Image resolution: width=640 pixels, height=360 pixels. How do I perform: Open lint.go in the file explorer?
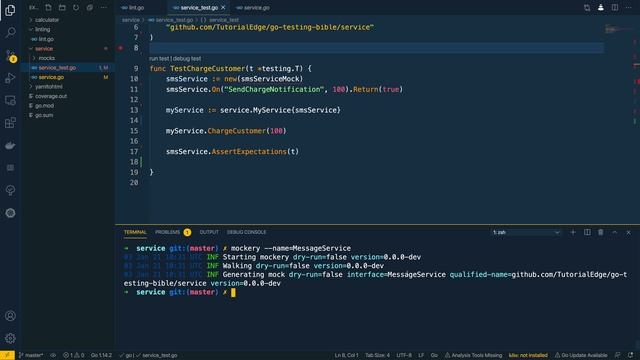click(x=46, y=39)
